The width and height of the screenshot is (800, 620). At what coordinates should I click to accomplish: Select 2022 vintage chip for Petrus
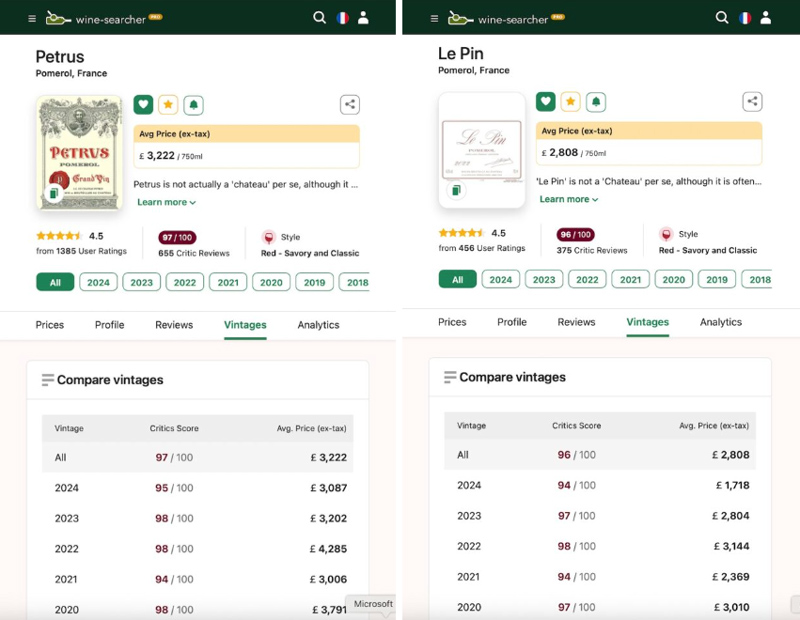(185, 282)
